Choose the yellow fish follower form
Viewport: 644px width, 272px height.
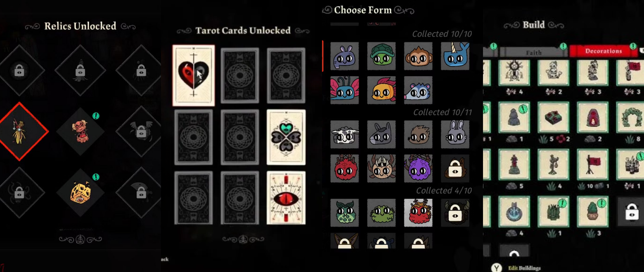(381, 90)
